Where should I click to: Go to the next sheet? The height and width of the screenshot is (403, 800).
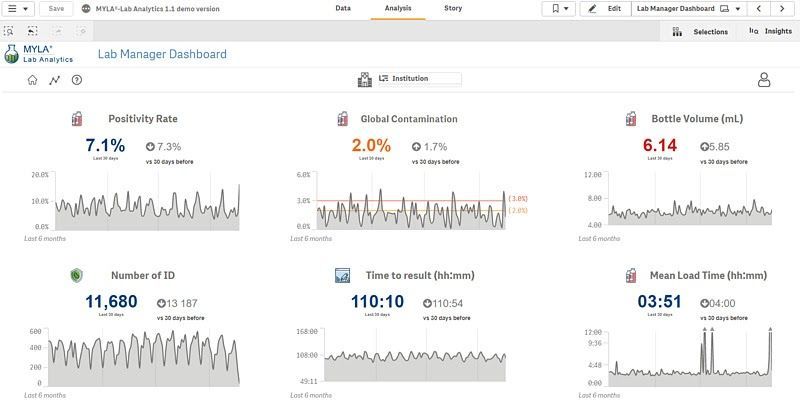coord(782,9)
